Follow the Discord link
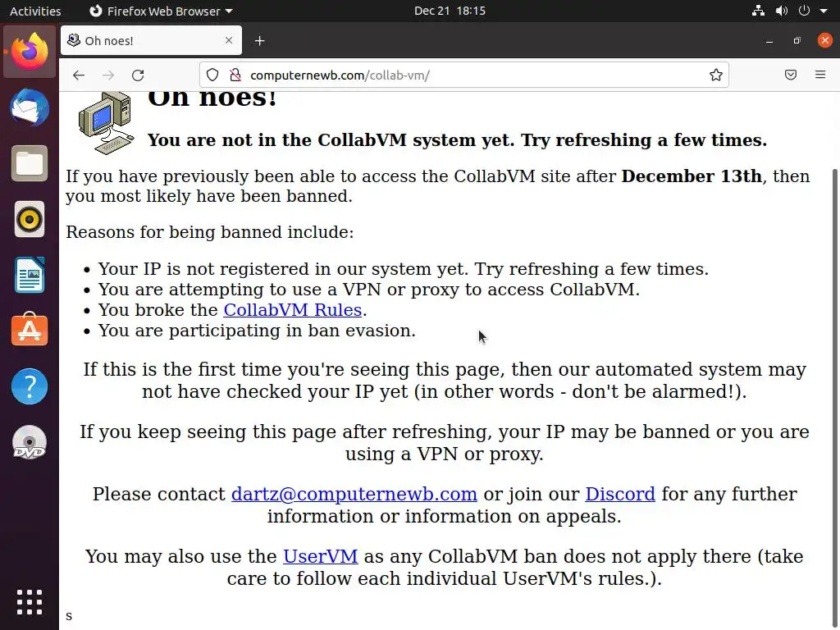 pyautogui.click(x=620, y=494)
